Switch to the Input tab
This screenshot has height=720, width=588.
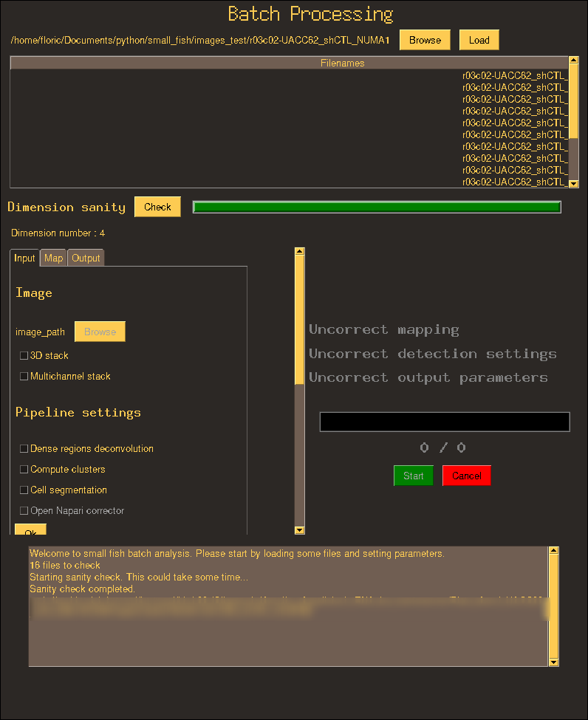[x=24, y=258]
